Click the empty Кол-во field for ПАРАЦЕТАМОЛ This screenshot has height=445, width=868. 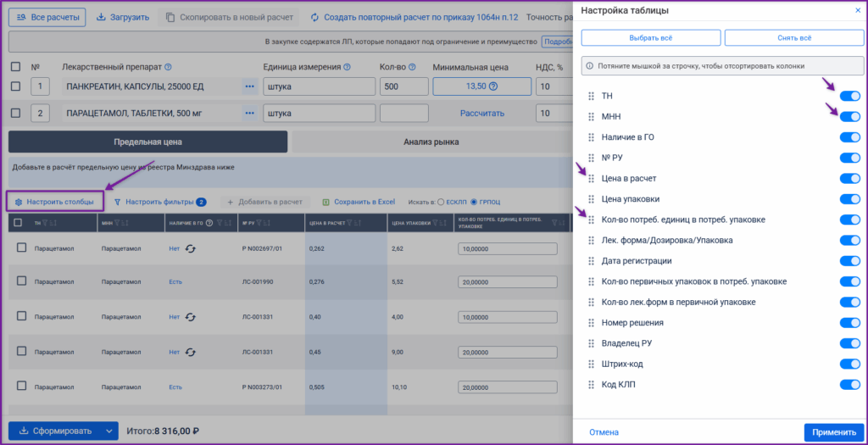point(404,113)
